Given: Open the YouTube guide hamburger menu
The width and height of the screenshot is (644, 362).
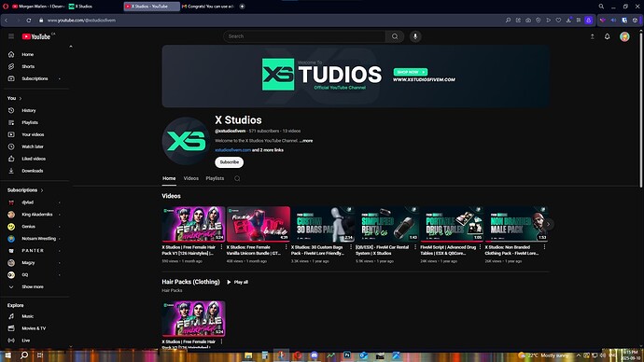Looking at the screenshot, I should point(11,36).
